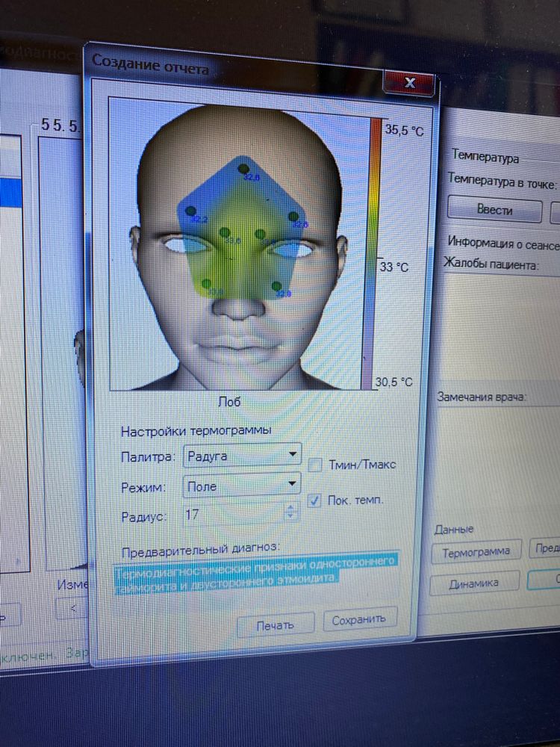
Task: Click the Печать button
Action: [276, 625]
